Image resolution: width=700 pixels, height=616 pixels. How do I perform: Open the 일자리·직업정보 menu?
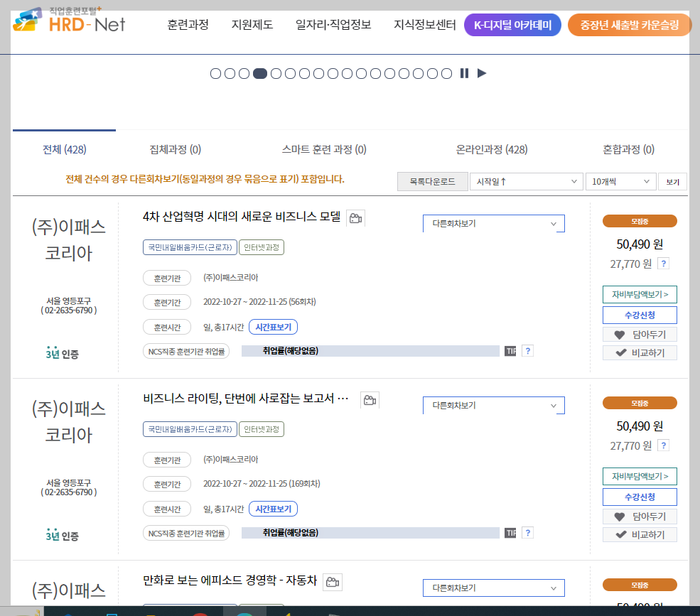[333, 25]
